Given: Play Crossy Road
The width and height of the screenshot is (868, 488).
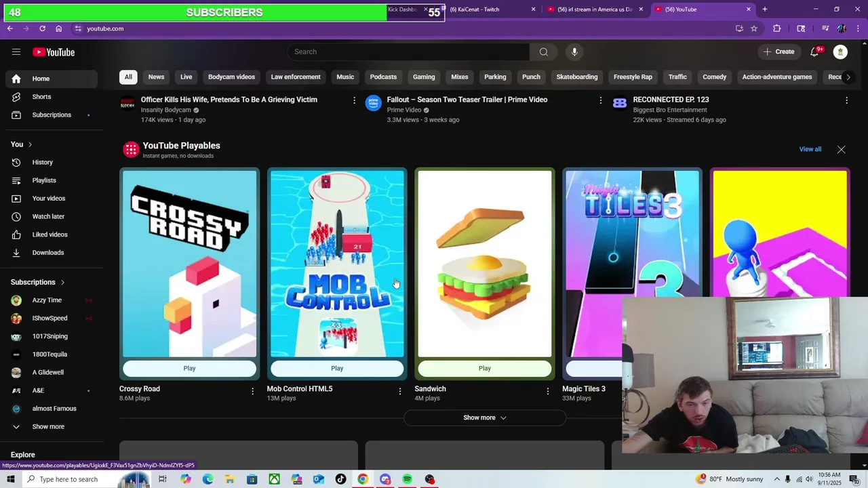Looking at the screenshot, I should tap(189, 369).
